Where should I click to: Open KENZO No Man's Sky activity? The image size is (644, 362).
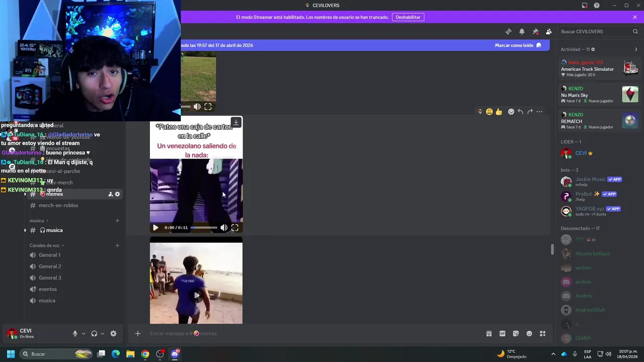[x=600, y=95]
